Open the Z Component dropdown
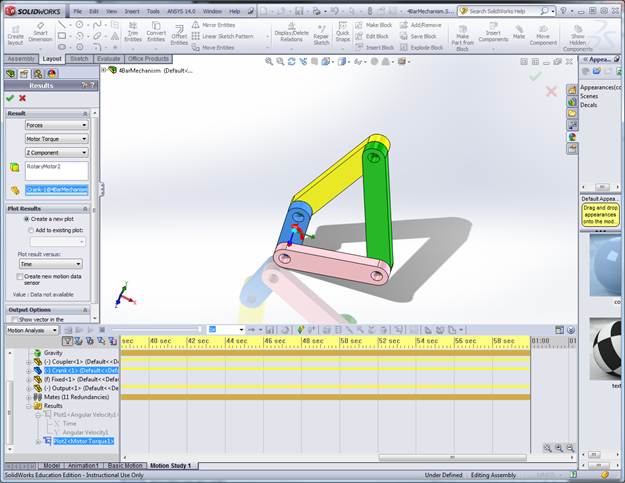The image size is (625, 483). point(56,153)
